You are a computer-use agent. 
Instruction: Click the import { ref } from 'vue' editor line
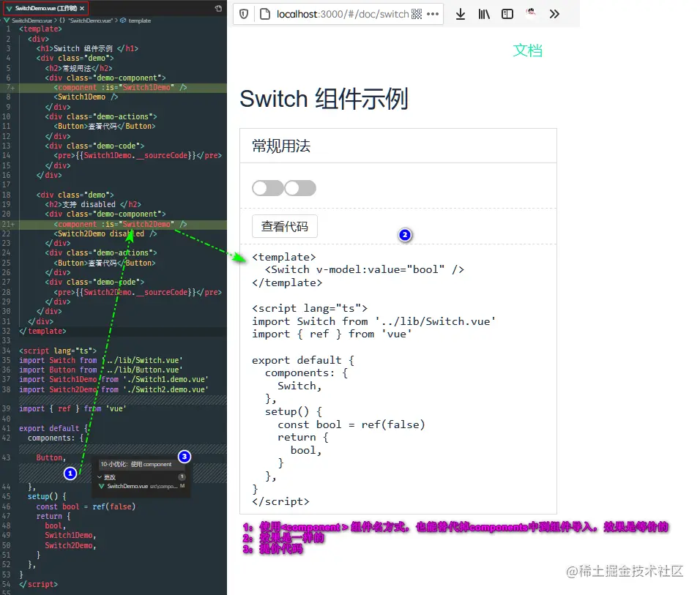click(x=72, y=408)
